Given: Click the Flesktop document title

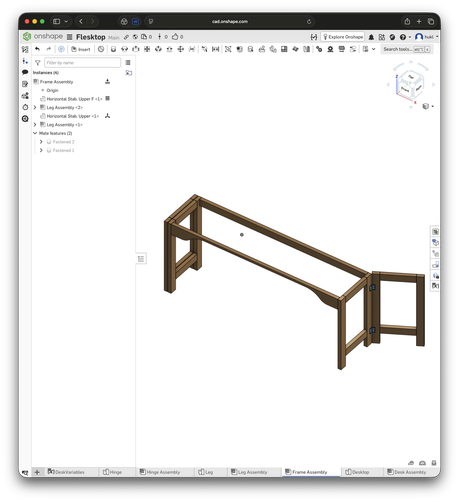Looking at the screenshot, I should coord(91,37).
